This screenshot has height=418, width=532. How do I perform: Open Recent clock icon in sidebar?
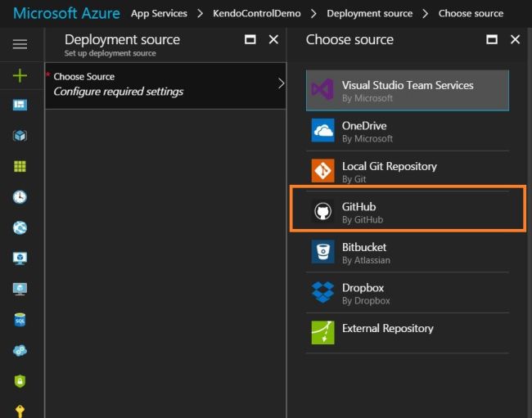click(20, 197)
